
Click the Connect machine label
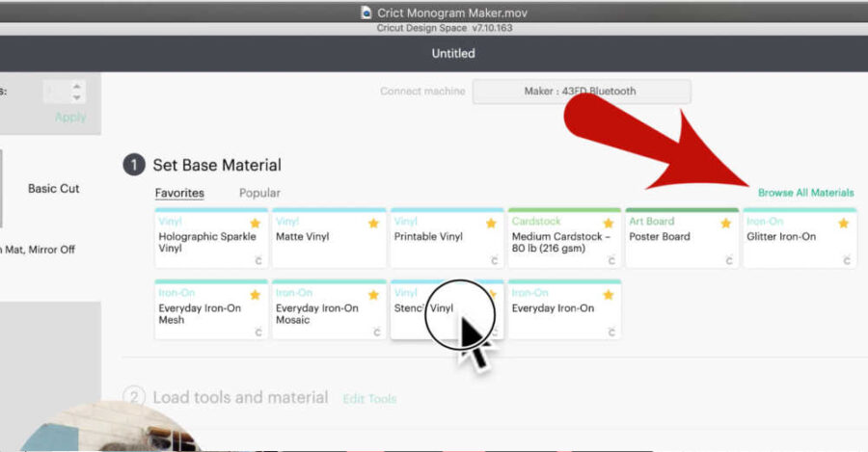(422, 92)
